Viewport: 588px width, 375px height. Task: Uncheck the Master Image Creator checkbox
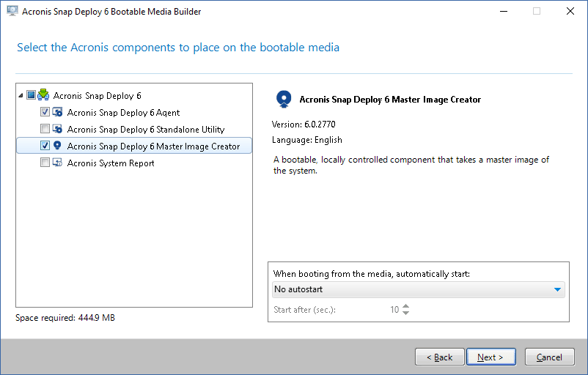click(45, 146)
